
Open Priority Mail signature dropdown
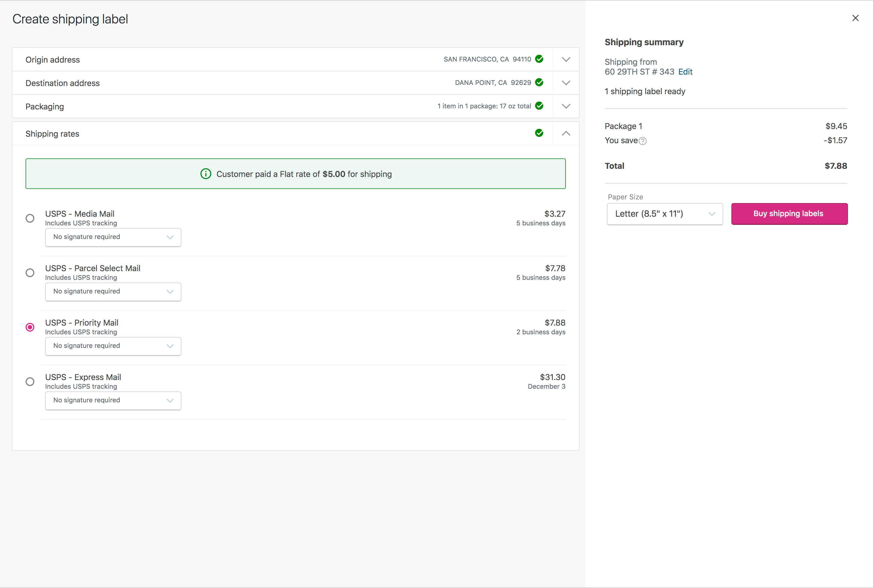point(113,346)
